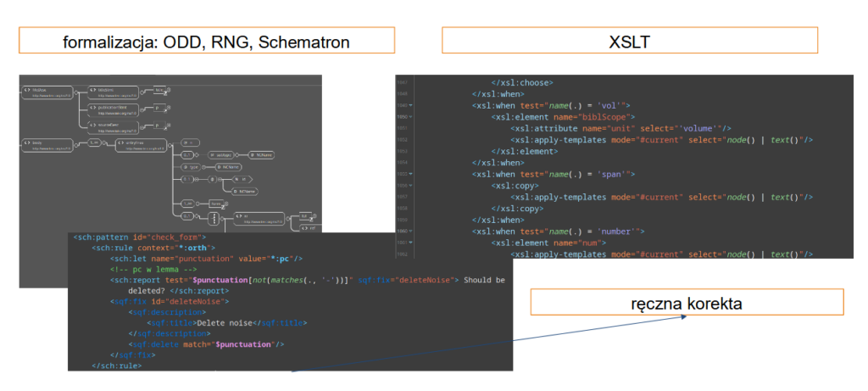Collapse code fold at XSLT line 1049
Screen dimensions: 868x391
(410, 105)
